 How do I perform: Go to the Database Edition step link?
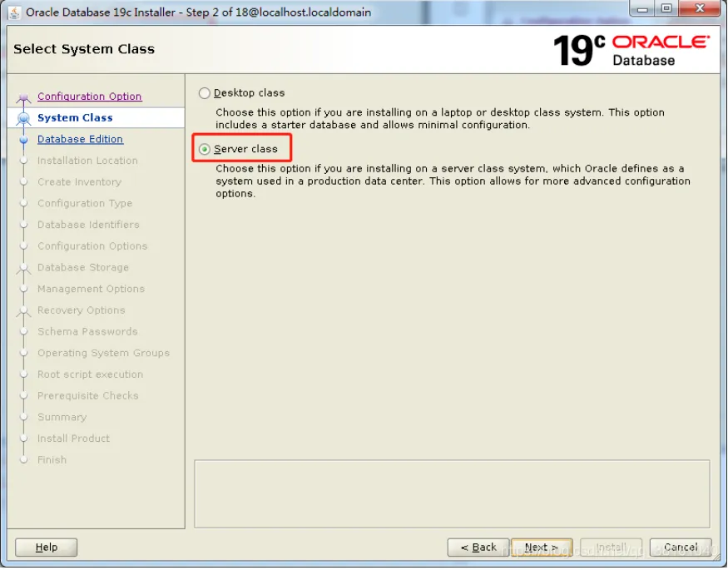point(81,139)
